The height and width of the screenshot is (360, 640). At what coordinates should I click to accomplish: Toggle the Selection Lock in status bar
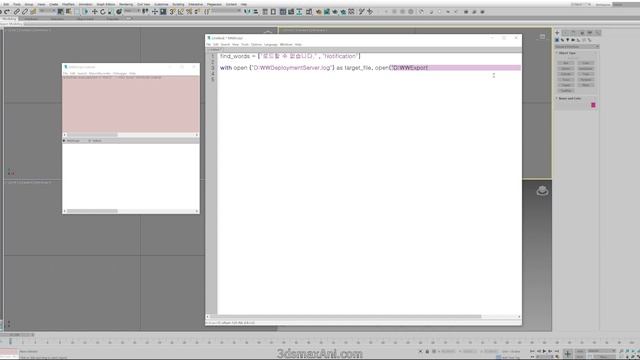pos(427,351)
